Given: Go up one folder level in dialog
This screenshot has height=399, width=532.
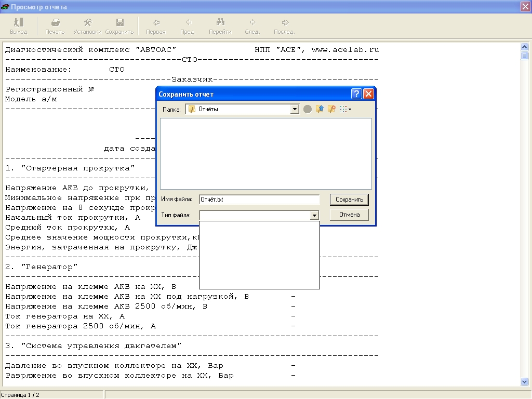Looking at the screenshot, I should [x=320, y=110].
